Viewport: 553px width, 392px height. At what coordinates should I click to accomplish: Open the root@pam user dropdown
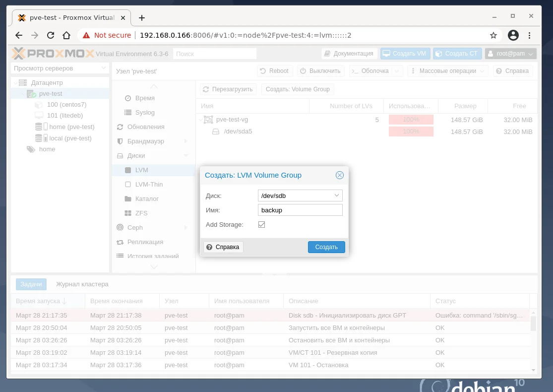511,54
